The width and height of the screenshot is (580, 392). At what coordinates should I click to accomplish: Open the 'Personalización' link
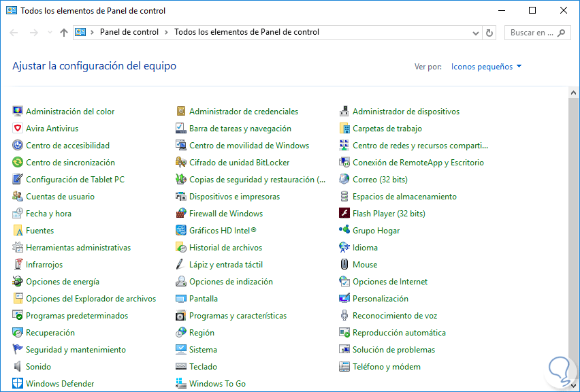coord(381,299)
